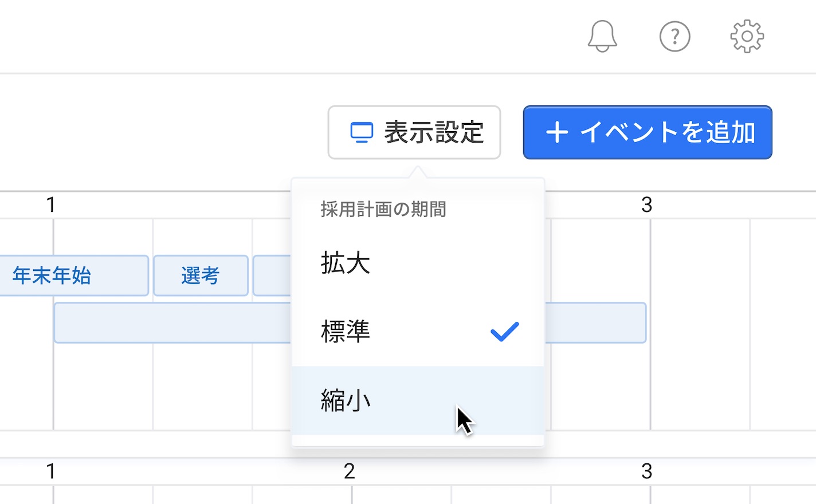
Task: Open the help question mark icon
Action: 674,37
